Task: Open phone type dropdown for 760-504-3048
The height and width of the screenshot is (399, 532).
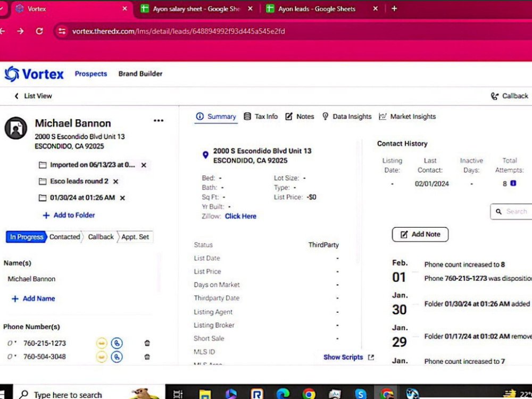Action: coord(12,356)
